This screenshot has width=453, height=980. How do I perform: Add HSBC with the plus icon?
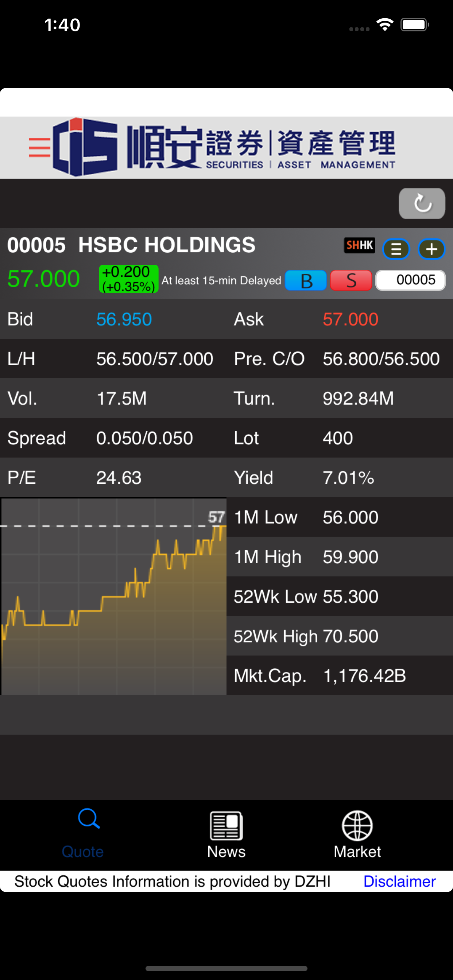click(x=431, y=250)
